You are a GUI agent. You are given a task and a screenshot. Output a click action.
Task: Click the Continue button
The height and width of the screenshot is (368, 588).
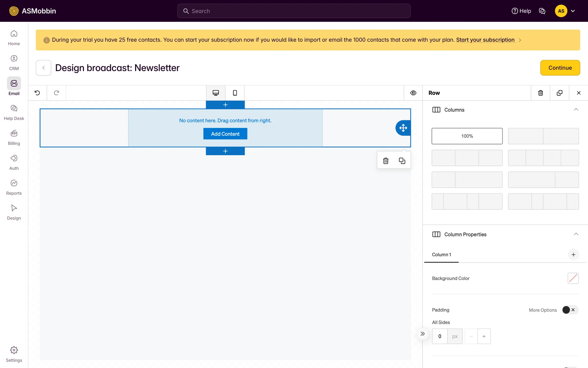(560, 68)
